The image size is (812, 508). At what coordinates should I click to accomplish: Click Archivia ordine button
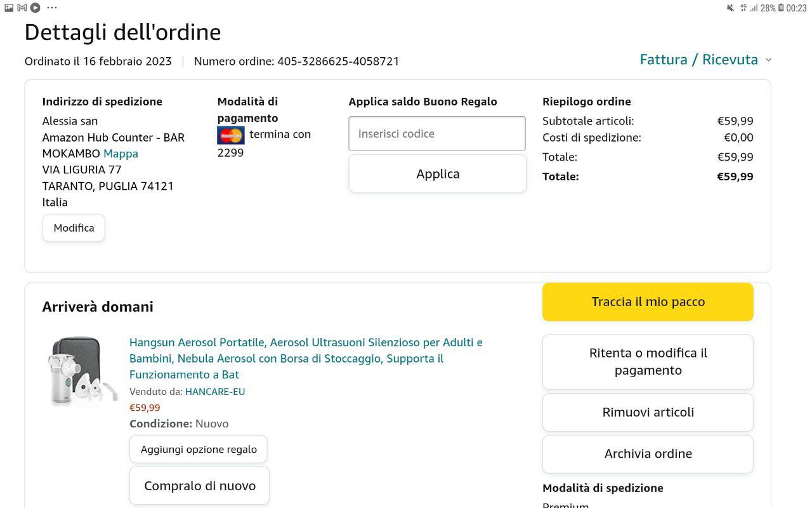[648, 454]
